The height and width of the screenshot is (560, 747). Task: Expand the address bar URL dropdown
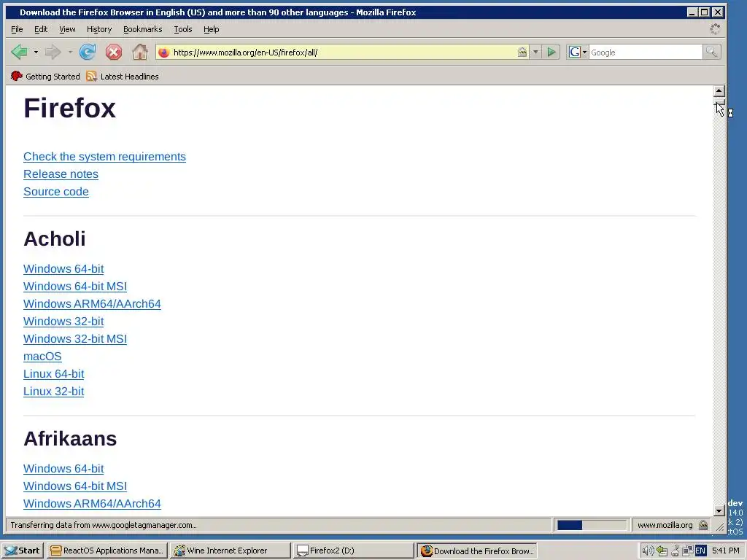535,52
